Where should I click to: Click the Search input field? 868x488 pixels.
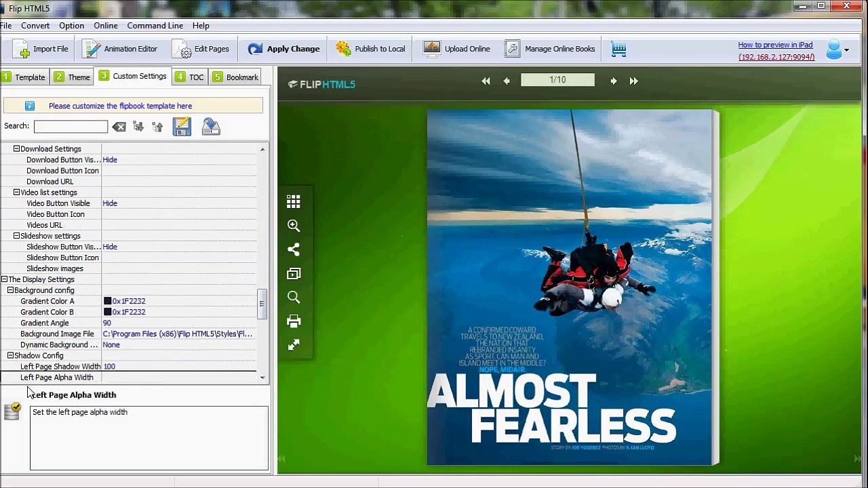[x=71, y=127]
